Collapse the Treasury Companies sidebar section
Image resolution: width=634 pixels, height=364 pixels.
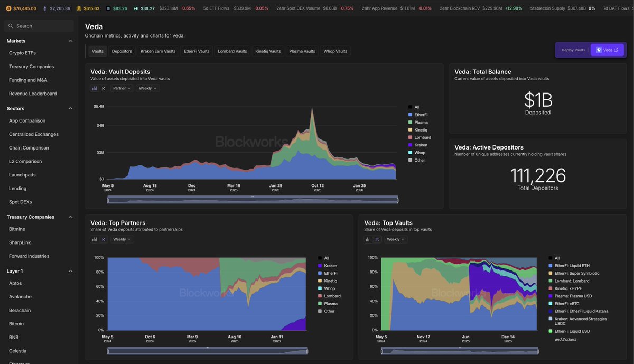[71, 217]
